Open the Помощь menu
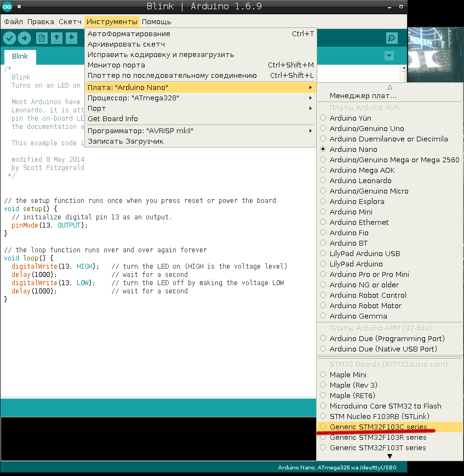The width and height of the screenshot is (464, 476). pyautogui.click(x=157, y=22)
